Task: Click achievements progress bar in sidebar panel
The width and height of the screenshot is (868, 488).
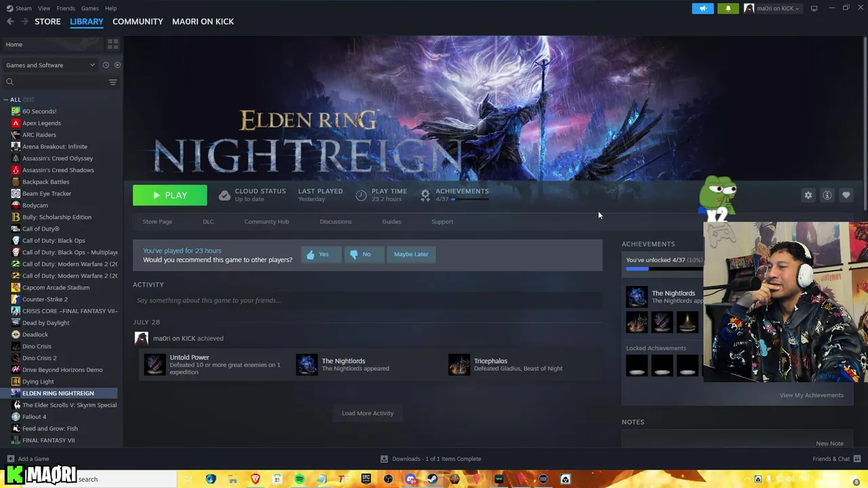Action: [665, 269]
